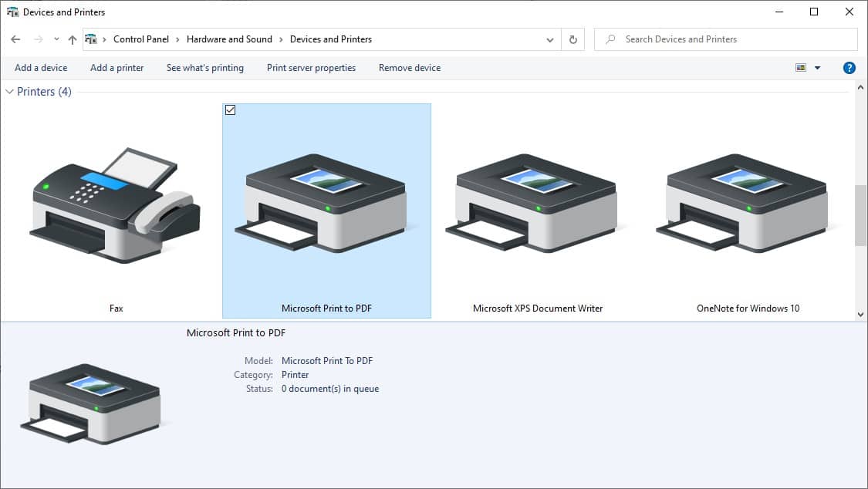
Task: Click the Microsoft Print to PDF printer icon
Action: coord(326,203)
